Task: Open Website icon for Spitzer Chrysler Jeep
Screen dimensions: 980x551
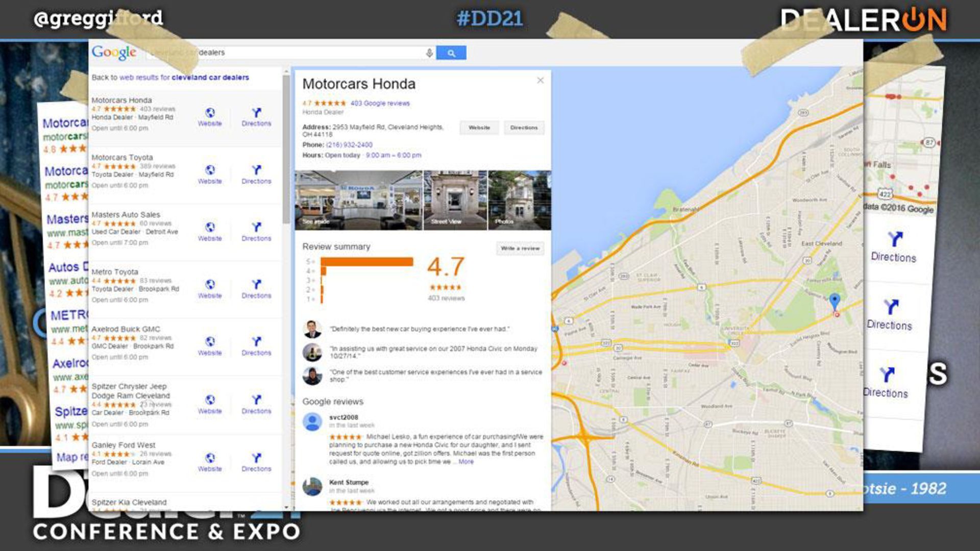Action: click(210, 399)
